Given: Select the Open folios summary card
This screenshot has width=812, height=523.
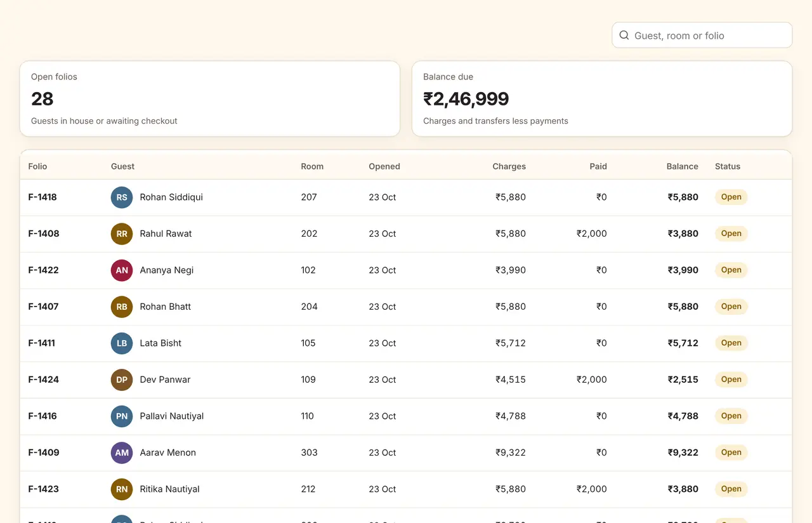Looking at the screenshot, I should click(210, 99).
